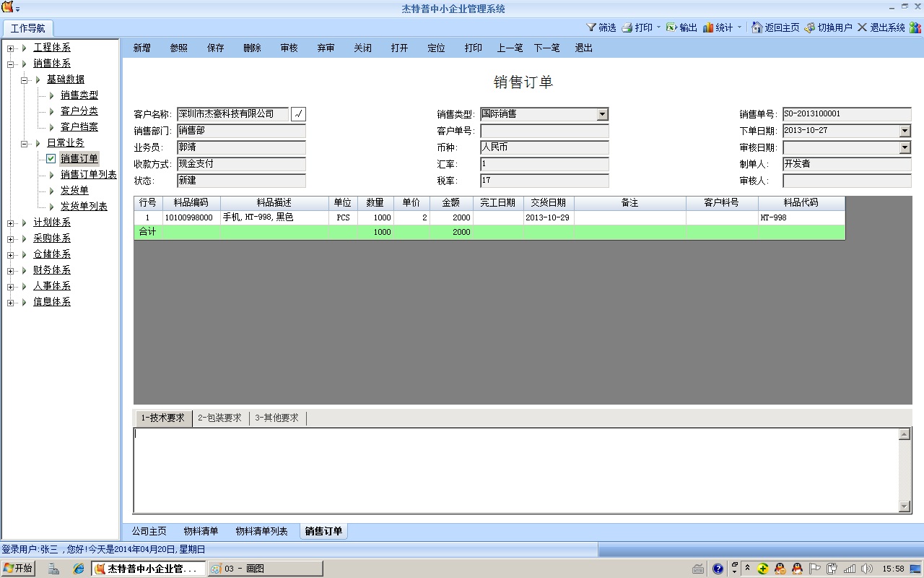Click the 新增 toolbar button

142,48
